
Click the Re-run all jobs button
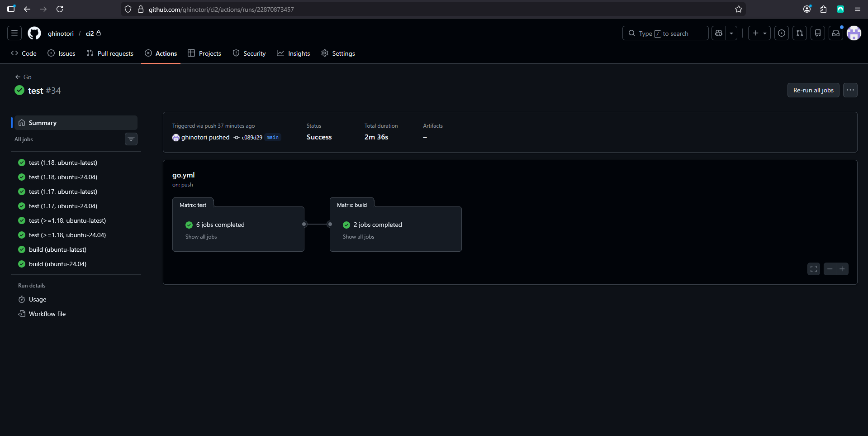tap(813, 90)
